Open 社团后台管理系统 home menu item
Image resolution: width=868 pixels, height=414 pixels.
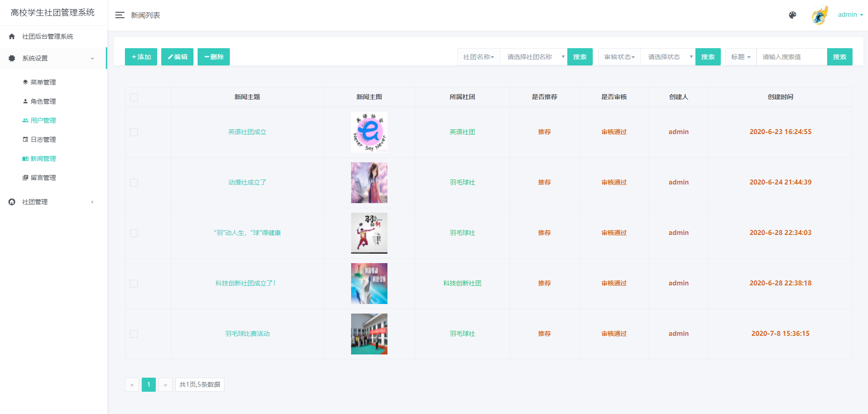54,36
